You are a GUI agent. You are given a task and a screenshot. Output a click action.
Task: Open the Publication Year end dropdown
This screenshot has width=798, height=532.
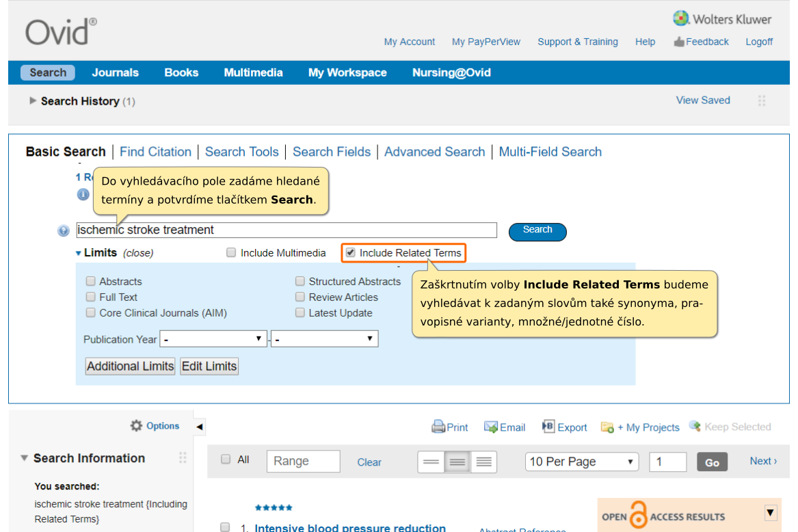[325, 338]
